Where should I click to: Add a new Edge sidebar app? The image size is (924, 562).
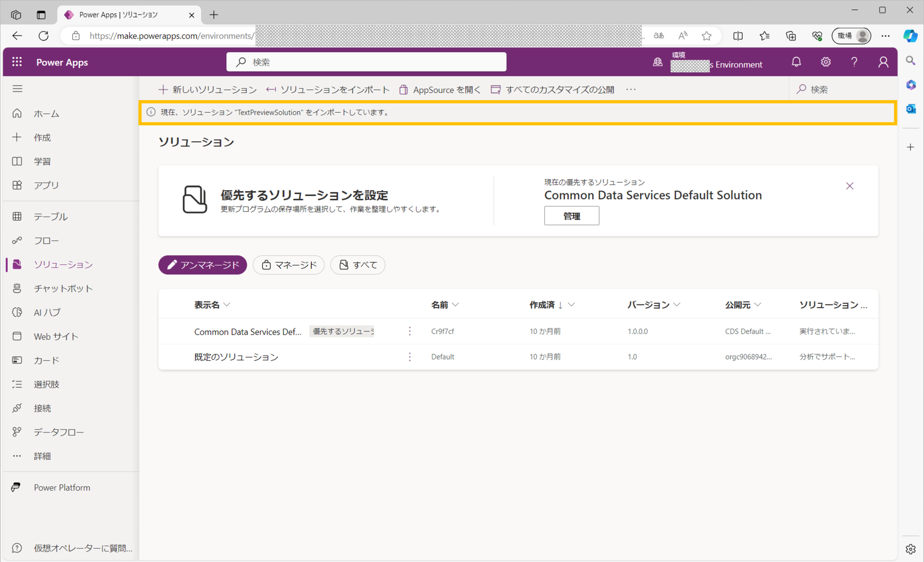point(911,147)
